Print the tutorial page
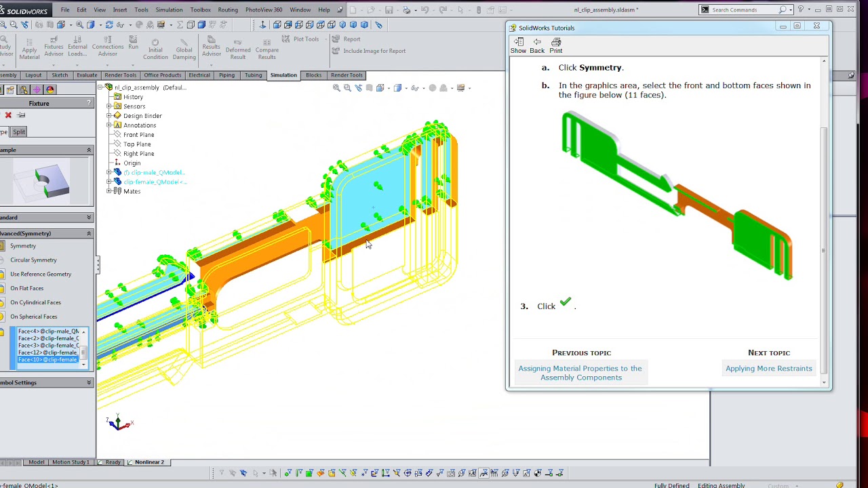 coord(556,45)
